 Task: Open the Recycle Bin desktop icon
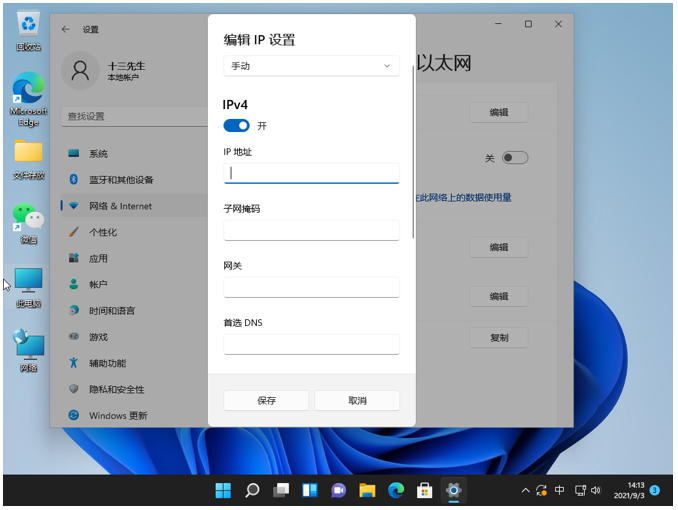28,30
